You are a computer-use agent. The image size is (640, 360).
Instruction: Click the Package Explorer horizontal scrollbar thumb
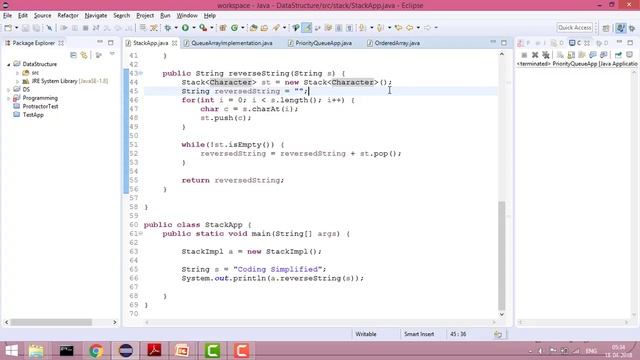(51, 322)
